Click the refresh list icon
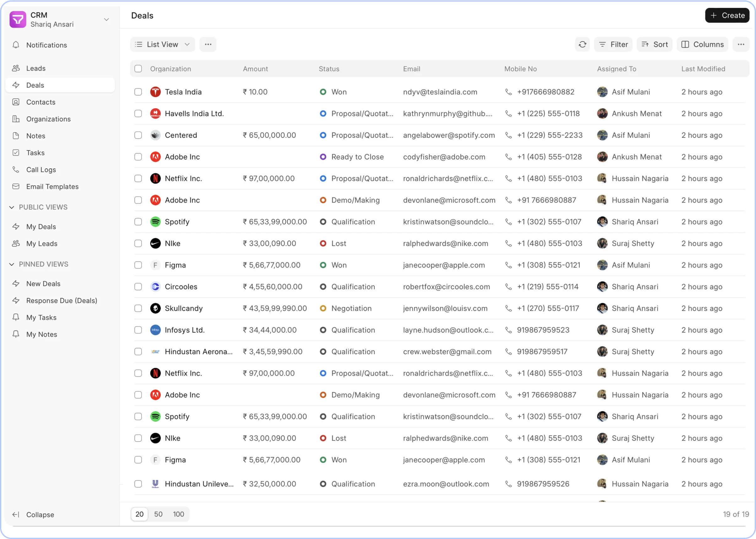756x539 pixels. (582, 45)
